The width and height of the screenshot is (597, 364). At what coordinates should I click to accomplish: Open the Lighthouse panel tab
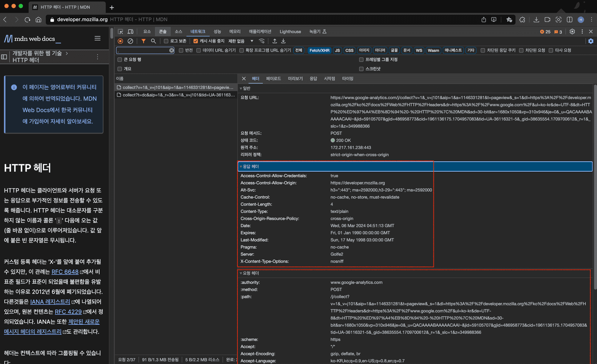[290, 31]
